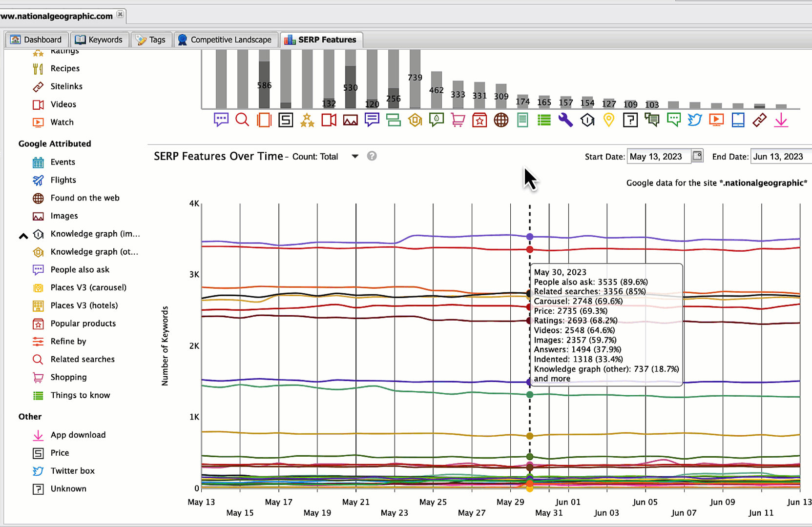Click the wrench icon under the bar chart
The image size is (812, 527).
click(x=565, y=120)
